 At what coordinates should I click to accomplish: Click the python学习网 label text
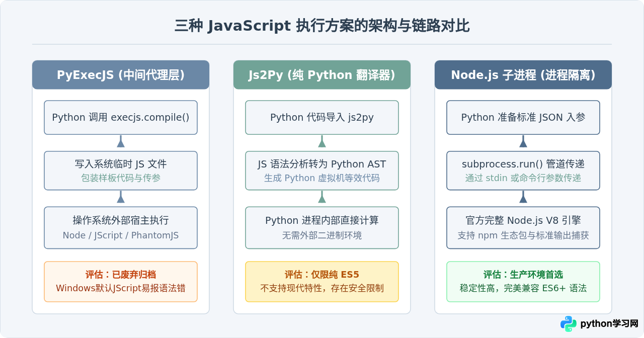pos(609,324)
